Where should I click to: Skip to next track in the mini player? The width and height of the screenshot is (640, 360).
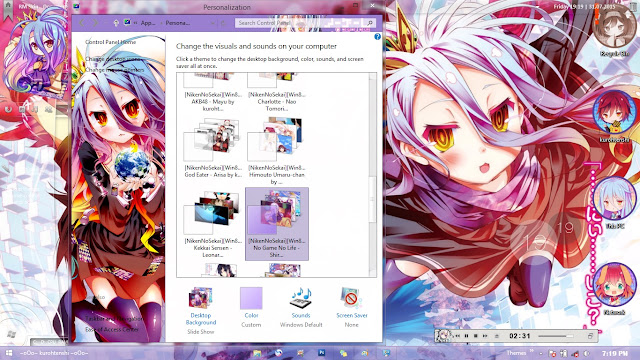point(485,336)
